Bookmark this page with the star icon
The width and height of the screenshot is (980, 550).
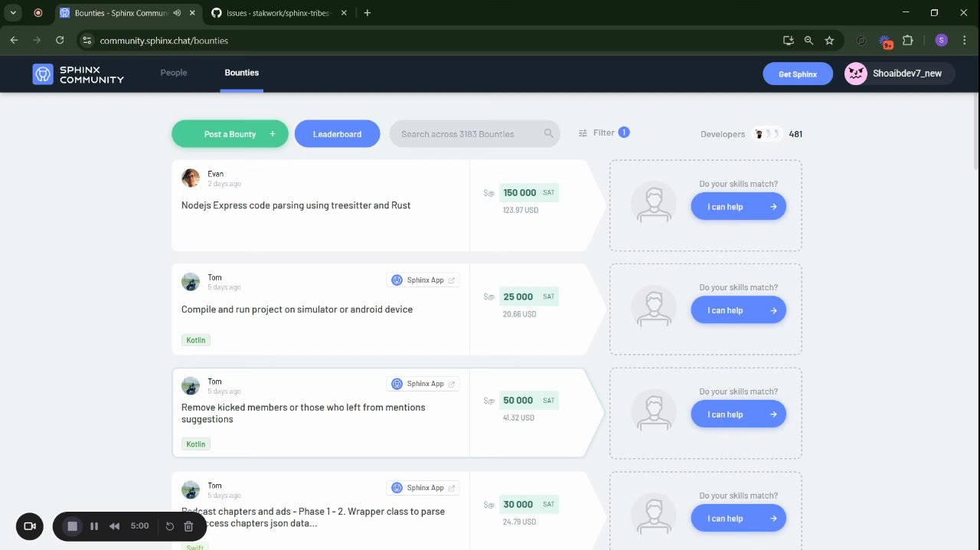(829, 41)
